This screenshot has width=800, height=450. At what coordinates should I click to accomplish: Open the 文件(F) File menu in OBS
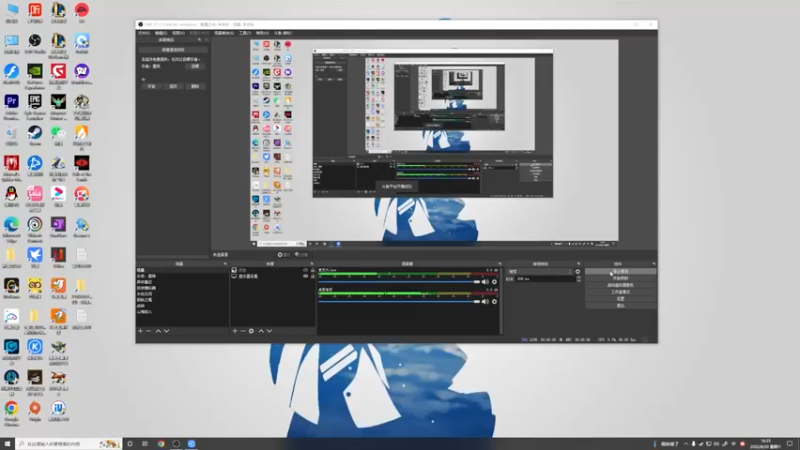(x=144, y=33)
